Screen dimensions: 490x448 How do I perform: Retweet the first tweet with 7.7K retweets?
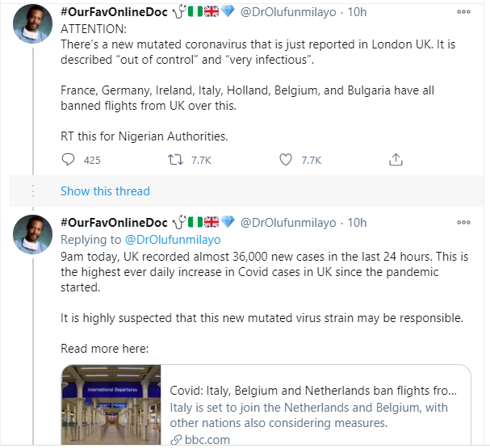(176, 160)
